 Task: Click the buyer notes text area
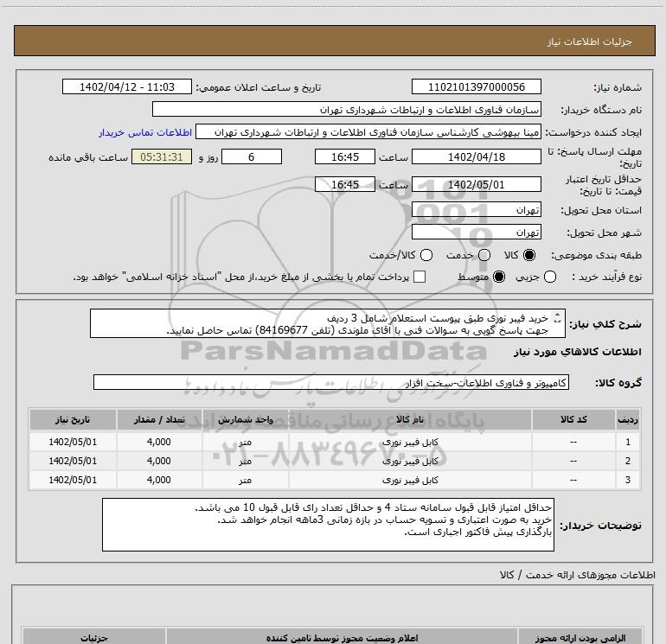[328, 525]
